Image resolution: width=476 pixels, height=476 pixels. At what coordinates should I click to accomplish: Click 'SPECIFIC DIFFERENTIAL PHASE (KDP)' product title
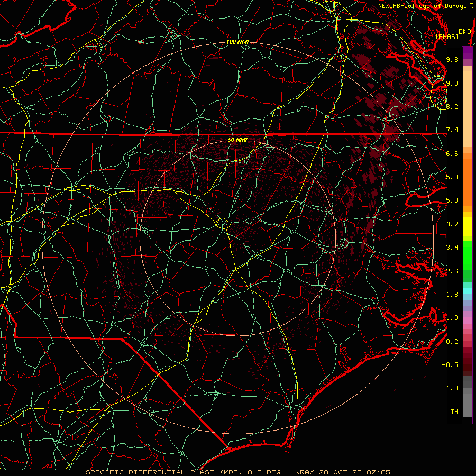[164, 472]
